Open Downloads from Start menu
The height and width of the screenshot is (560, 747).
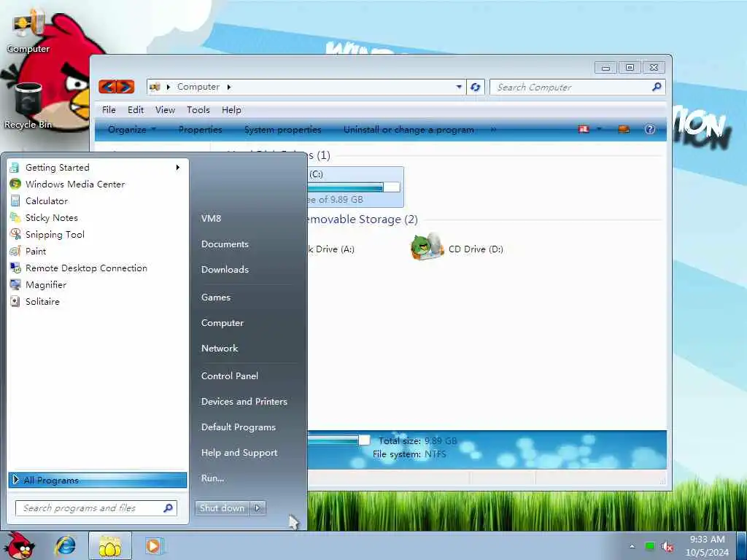225,270
